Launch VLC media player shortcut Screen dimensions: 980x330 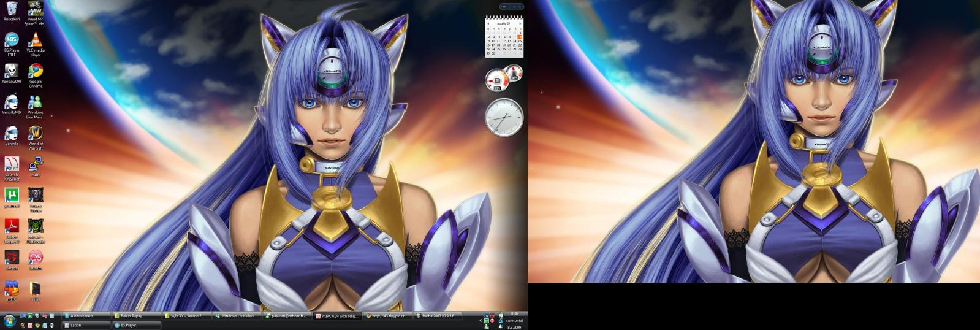coord(36,42)
